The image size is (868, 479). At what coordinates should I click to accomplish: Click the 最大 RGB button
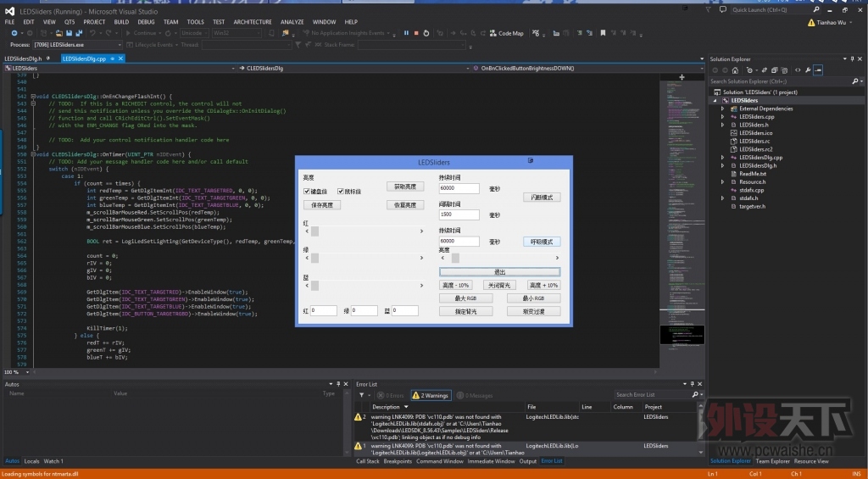466,298
